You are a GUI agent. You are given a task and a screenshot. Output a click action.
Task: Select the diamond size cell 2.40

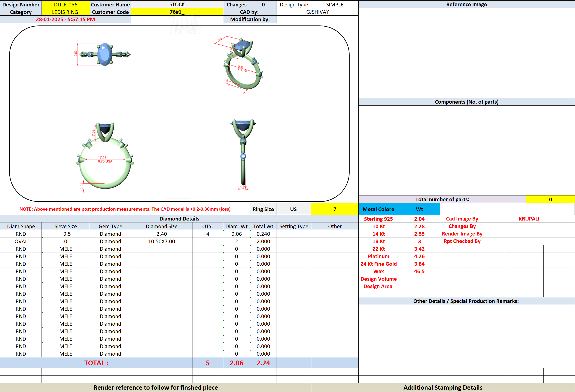click(162, 234)
